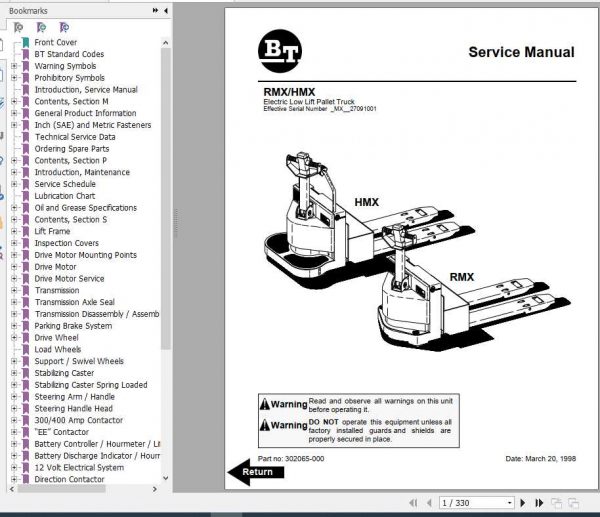Collapse the Bookmarks panel with left arrow
The width and height of the screenshot is (600, 517).
pos(165,11)
